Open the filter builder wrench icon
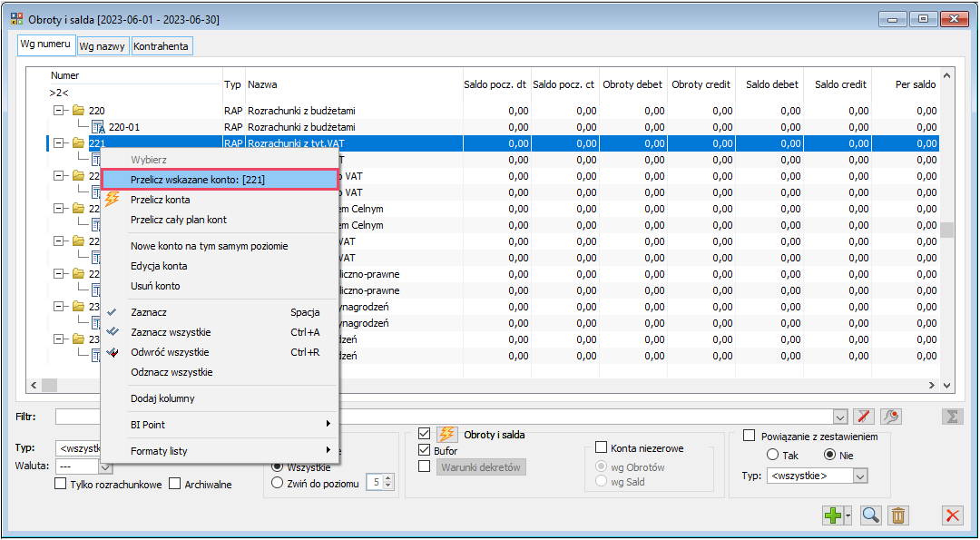Viewport: 980px width, 540px height. [891, 417]
